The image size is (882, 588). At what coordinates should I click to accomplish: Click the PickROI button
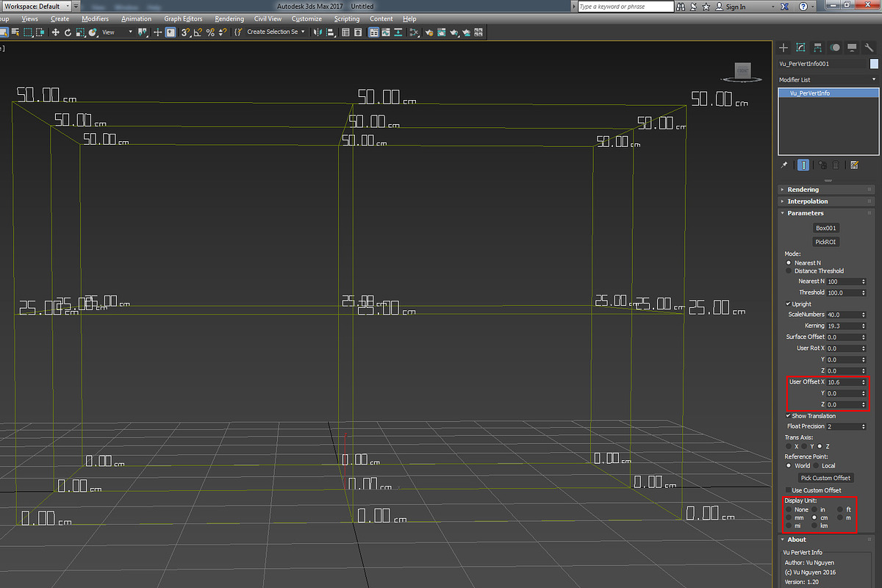click(827, 242)
